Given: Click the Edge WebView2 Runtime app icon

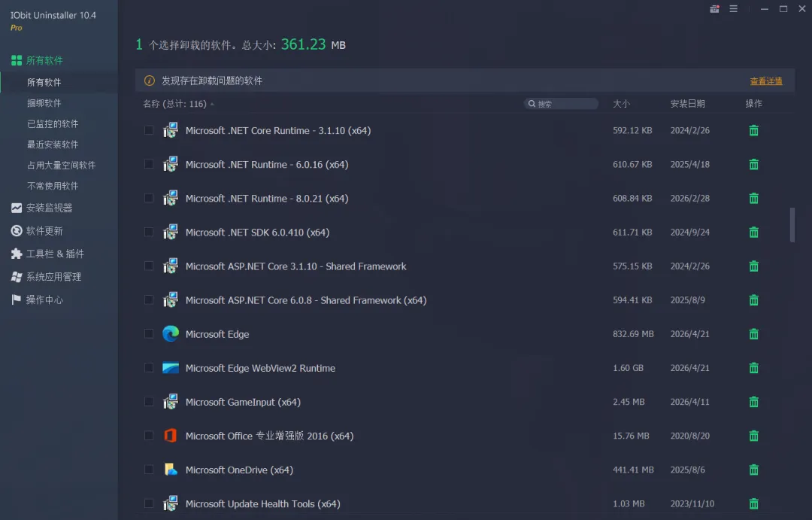Looking at the screenshot, I should click(171, 368).
